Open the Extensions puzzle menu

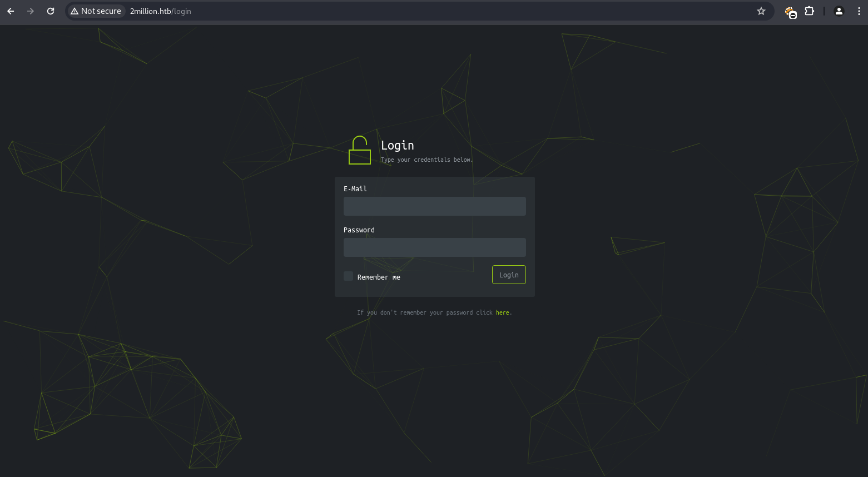point(810,11)
